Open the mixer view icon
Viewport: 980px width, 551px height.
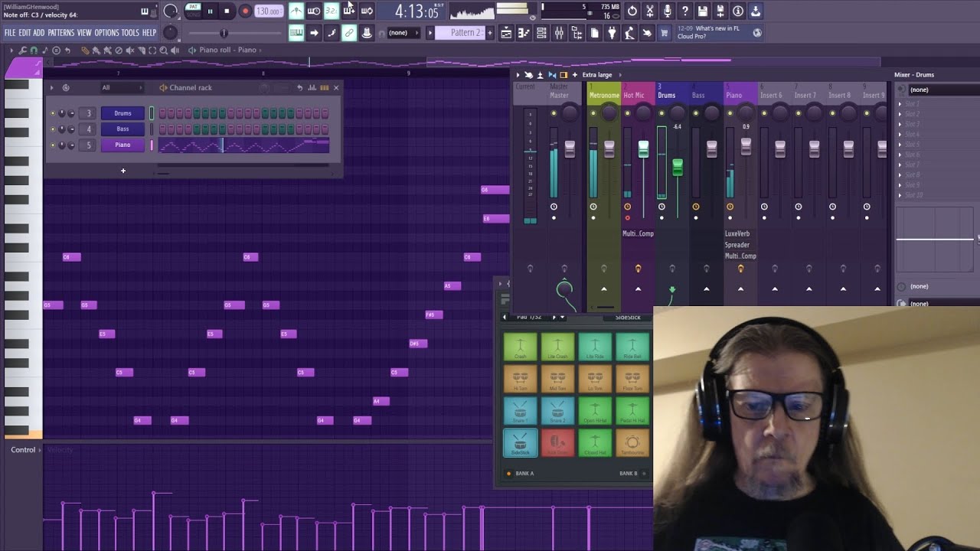coord(559,33)
